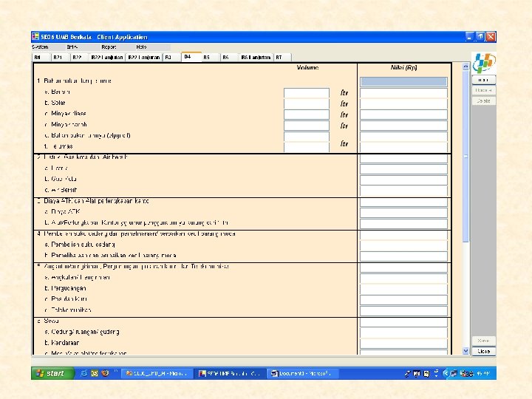
Task: Click the Nilai (Rp) field for Pergudangan
Action: [x=403, y=289]
